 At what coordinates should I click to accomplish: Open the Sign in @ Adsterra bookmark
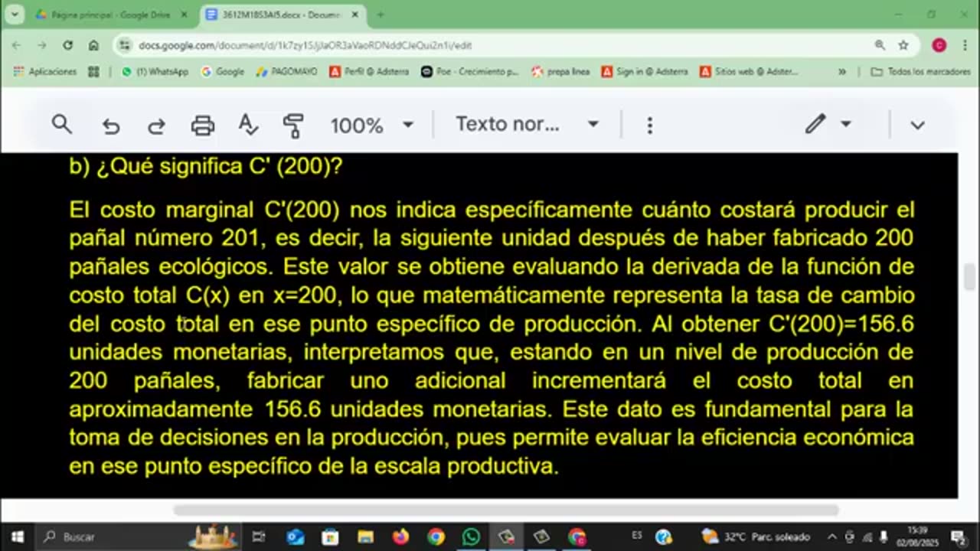pos(644,71)
